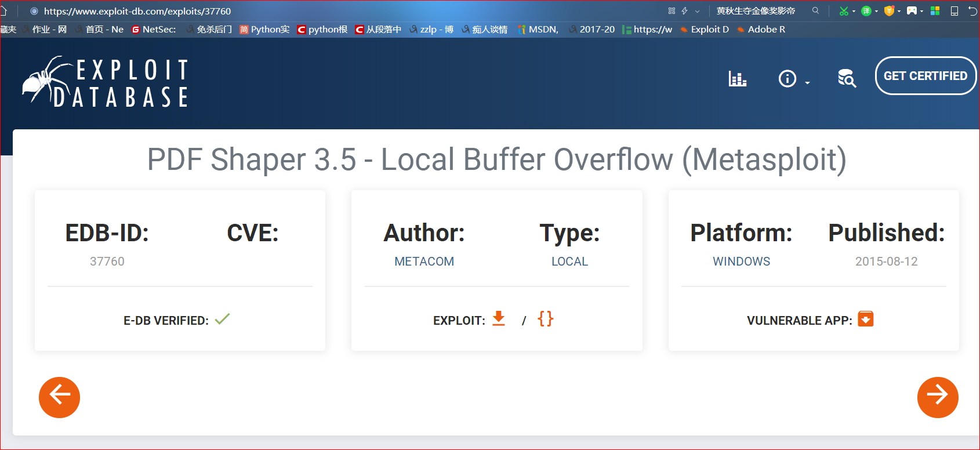The height and width of the screenshot is (450, 980).
Task: Click the game controller icon
Action: (912, 11)
